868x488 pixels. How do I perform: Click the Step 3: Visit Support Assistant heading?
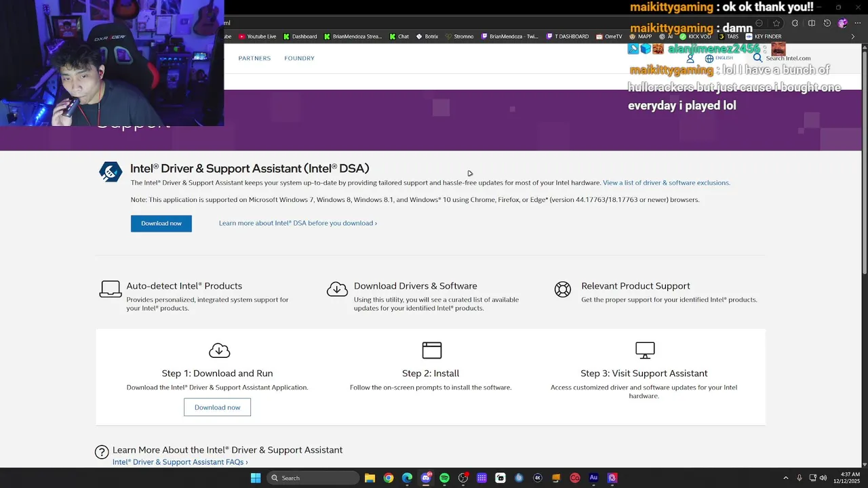644,373
